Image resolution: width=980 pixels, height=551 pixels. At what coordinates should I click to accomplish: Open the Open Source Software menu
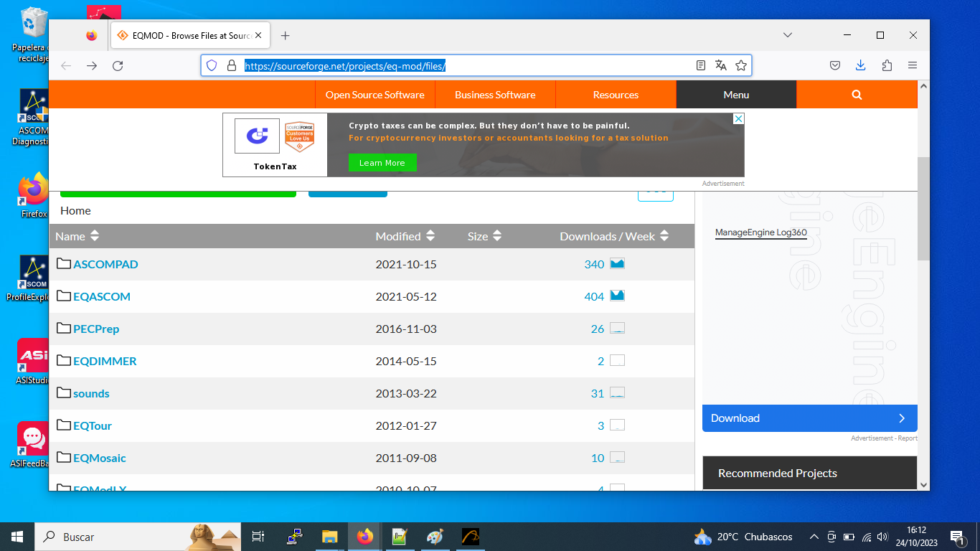point(375,95)
